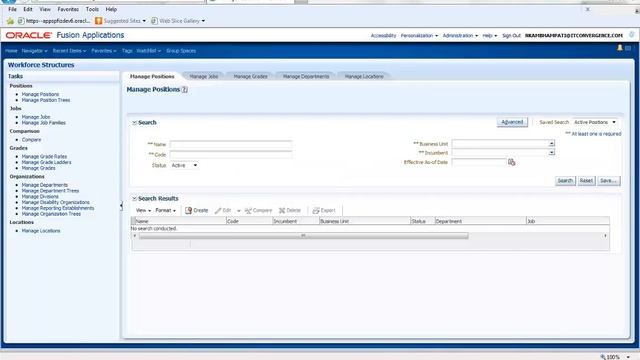Open the Help menu in Oracle header

pyautogui.click(x=490, y=36)
